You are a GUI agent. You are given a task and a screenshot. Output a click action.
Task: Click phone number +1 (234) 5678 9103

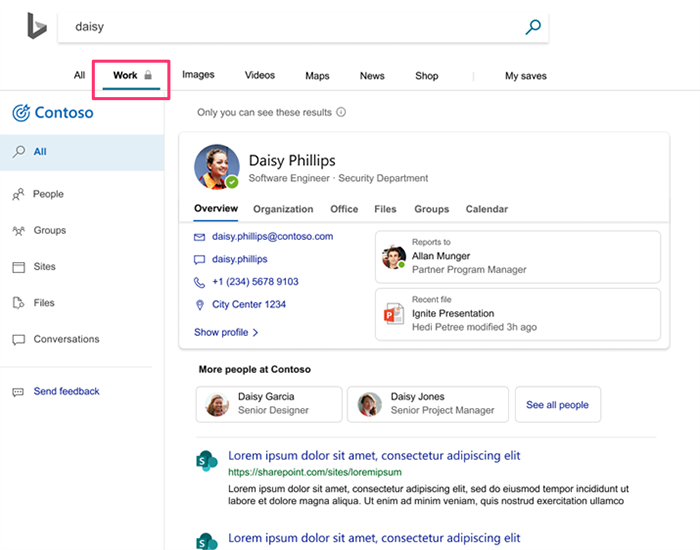[255, 282]
